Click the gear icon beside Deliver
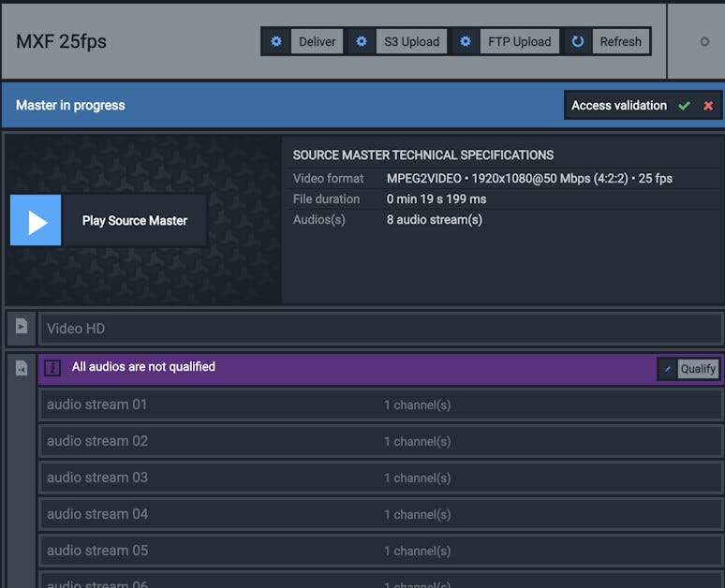Screen dimensions: 725x588 (276, 41)
